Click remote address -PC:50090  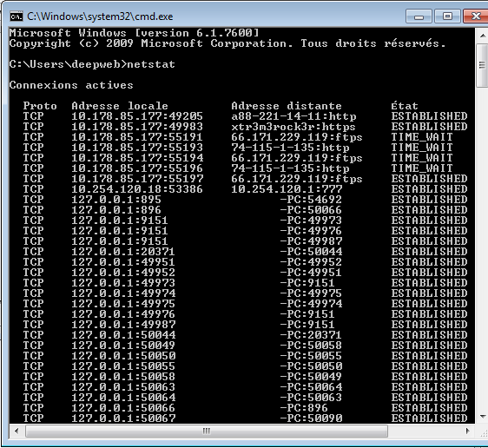click(x=311, y=418)
